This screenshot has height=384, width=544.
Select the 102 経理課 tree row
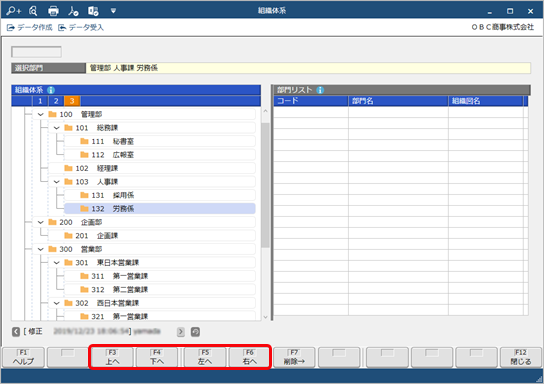(152, 168)
